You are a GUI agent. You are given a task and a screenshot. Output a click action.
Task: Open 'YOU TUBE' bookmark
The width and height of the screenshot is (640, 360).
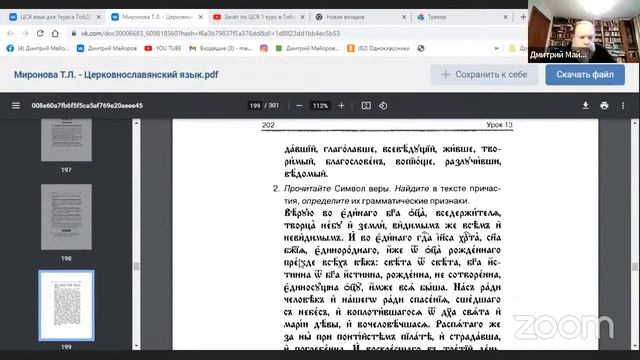(x=163, y=48)
